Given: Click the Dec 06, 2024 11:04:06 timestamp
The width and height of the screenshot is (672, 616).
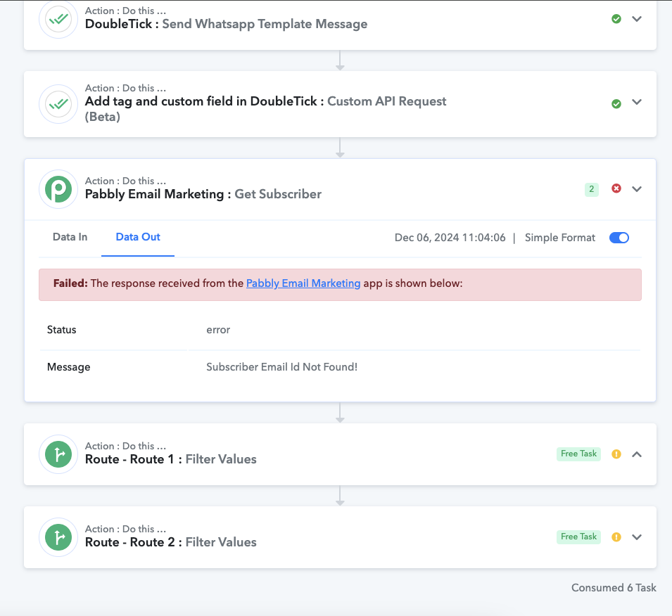Looking at the screenshot, I should click(x=450, y=238).
